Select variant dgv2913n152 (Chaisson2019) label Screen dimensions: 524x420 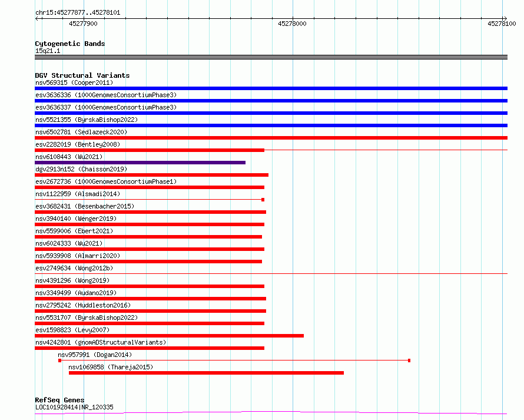[x=81, y=169]
